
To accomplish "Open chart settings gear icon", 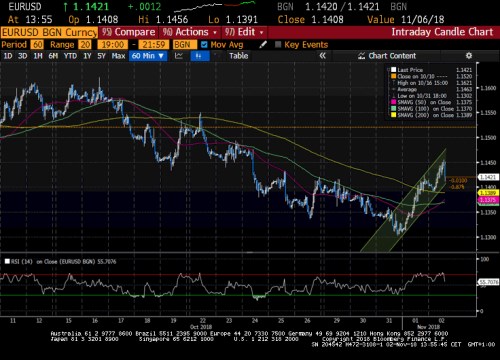I will click(469, 56).
